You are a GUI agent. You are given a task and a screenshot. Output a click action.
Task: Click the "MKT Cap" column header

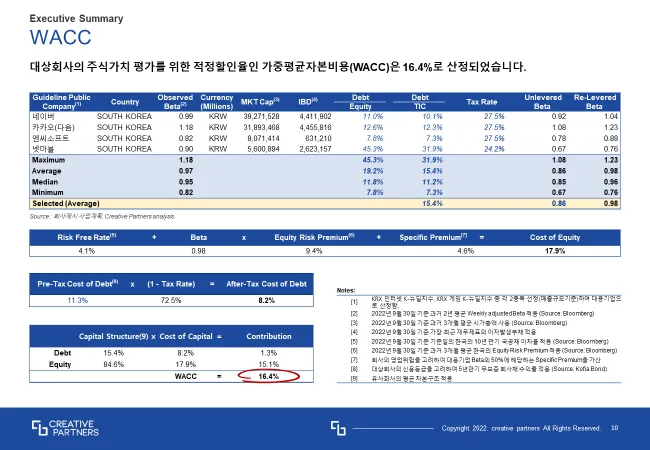260,102
